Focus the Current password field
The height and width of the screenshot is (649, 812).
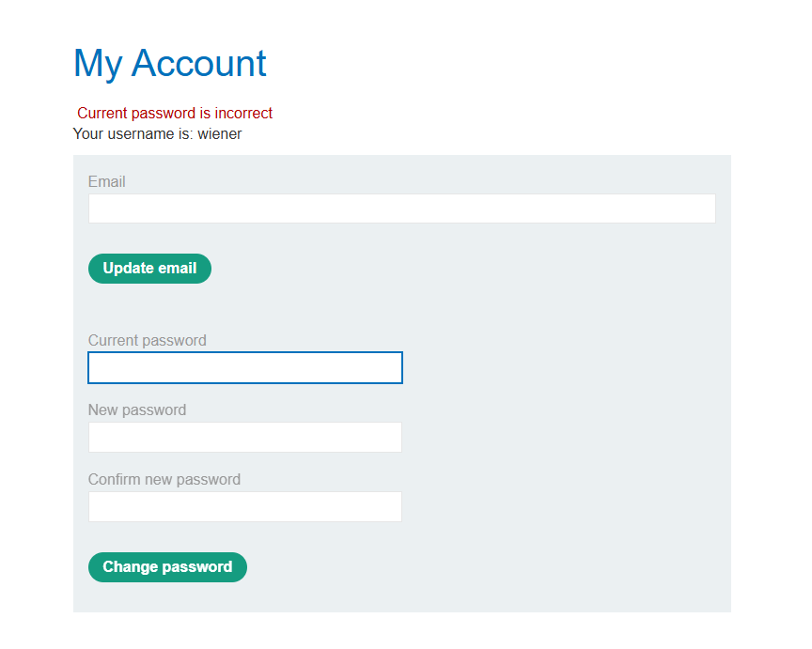[245, 368]
